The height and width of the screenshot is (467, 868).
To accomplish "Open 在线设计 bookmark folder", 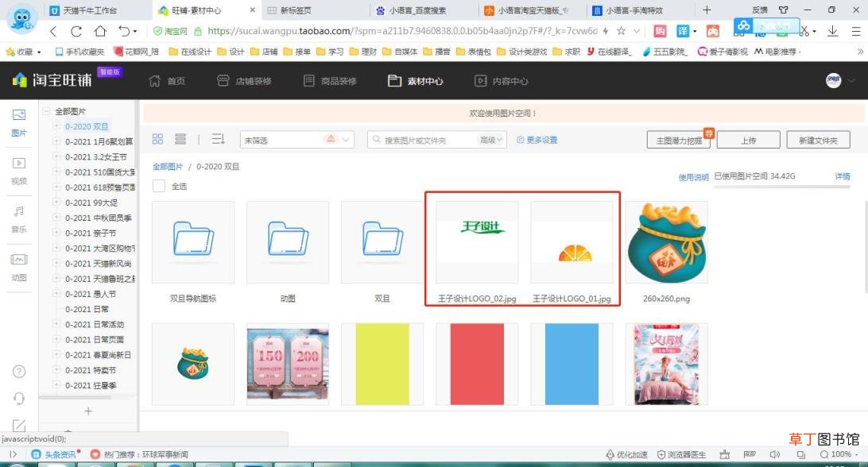I will pyautogui.click(x=190, y=52).
